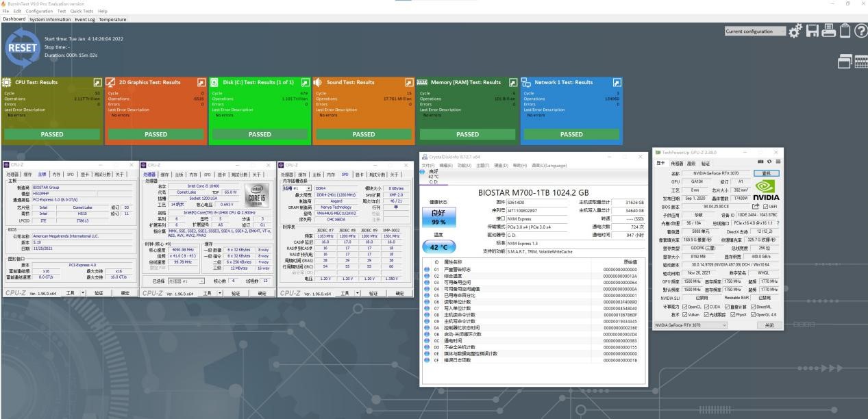The height and width of the screenshot is (419, 868).
Task: Open CPU Test results detail arrow icon
Action: [x=97, y=82]
